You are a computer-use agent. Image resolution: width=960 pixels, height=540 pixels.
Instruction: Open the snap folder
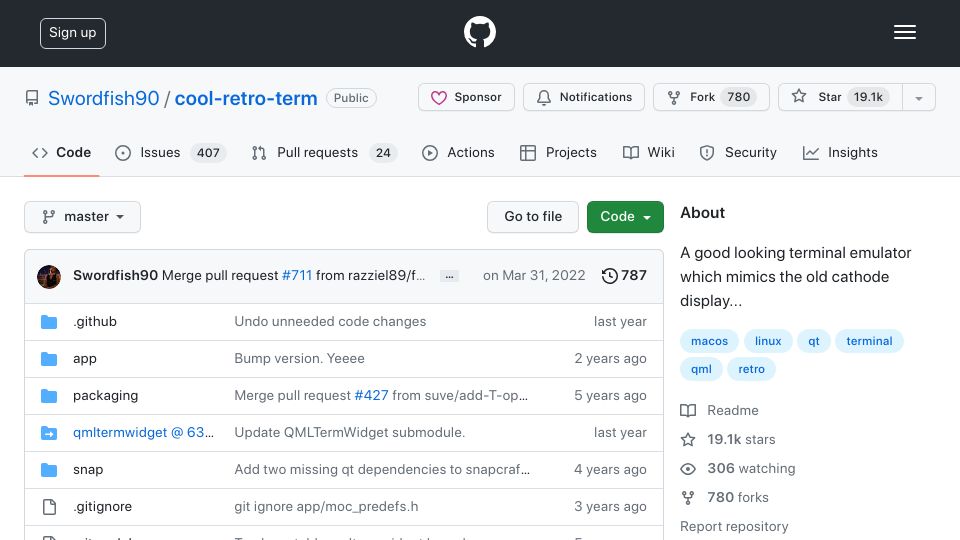pos(88,470)
